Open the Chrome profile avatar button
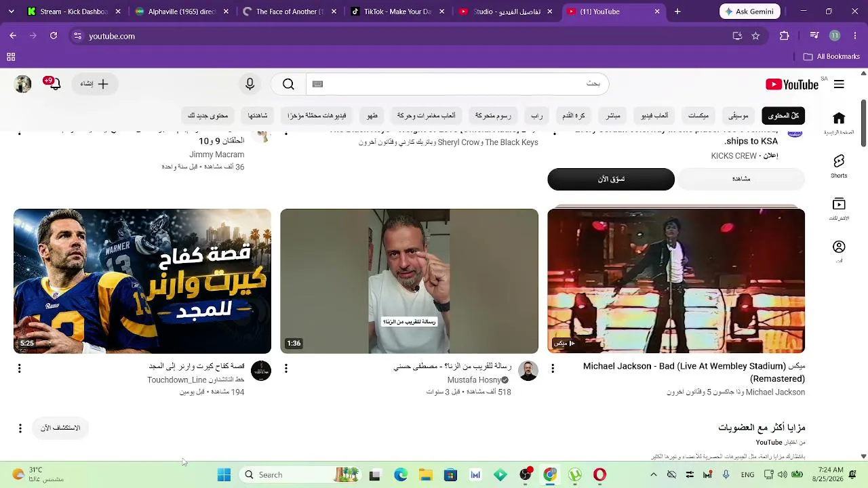Viewport: 868px width, 488px height. pyautogui.click(x=835, y=36)
